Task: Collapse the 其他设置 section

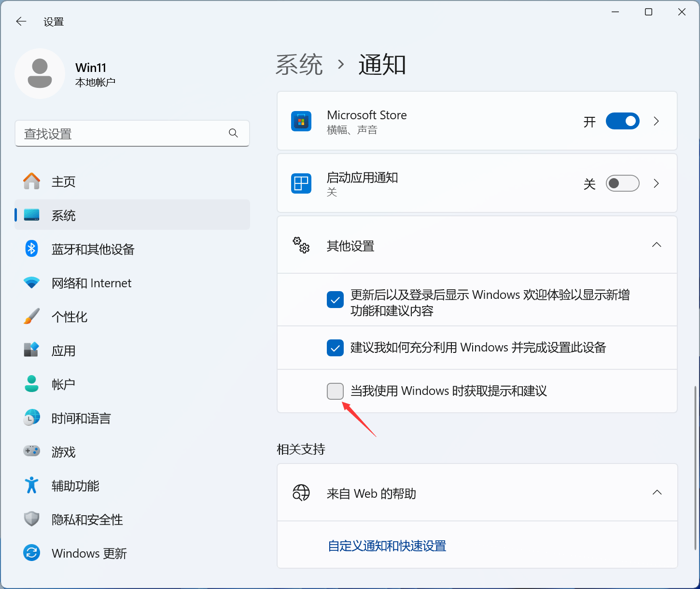Action: [x=657, y=245]
